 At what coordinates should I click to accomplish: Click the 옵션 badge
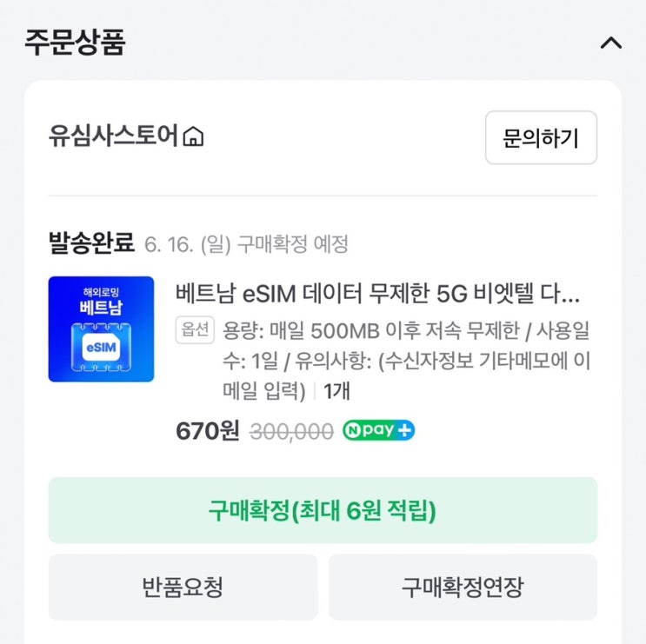[x=193, y=330]
